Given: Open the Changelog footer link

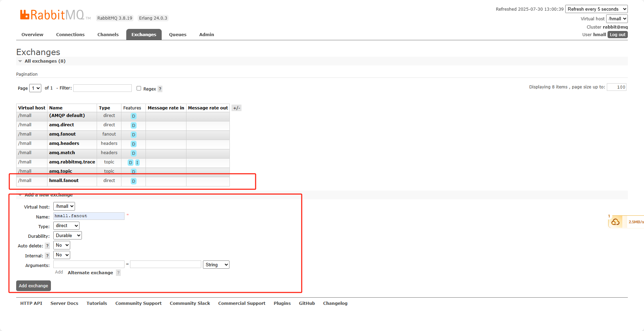Looking at the screenshot, I should point(335,303).
